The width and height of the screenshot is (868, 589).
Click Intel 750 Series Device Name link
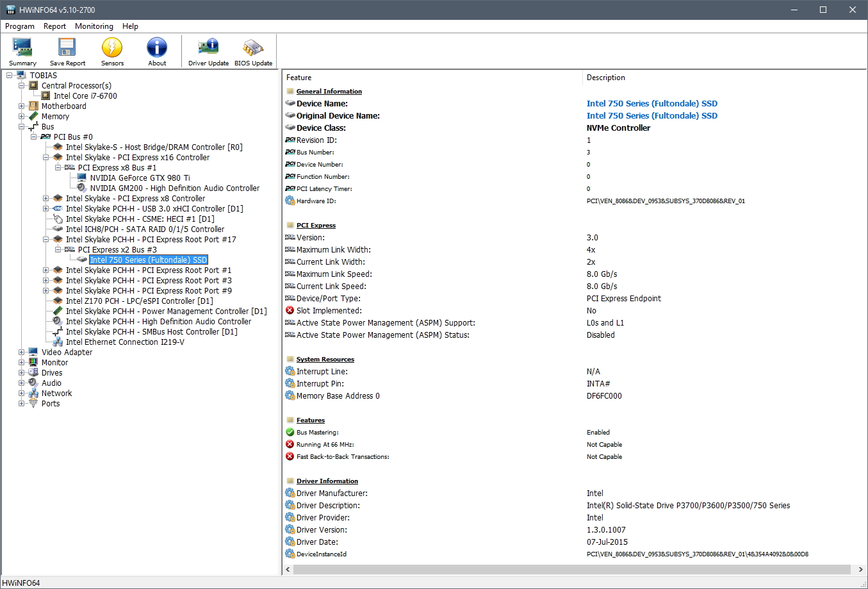click(x=651, y=104)
